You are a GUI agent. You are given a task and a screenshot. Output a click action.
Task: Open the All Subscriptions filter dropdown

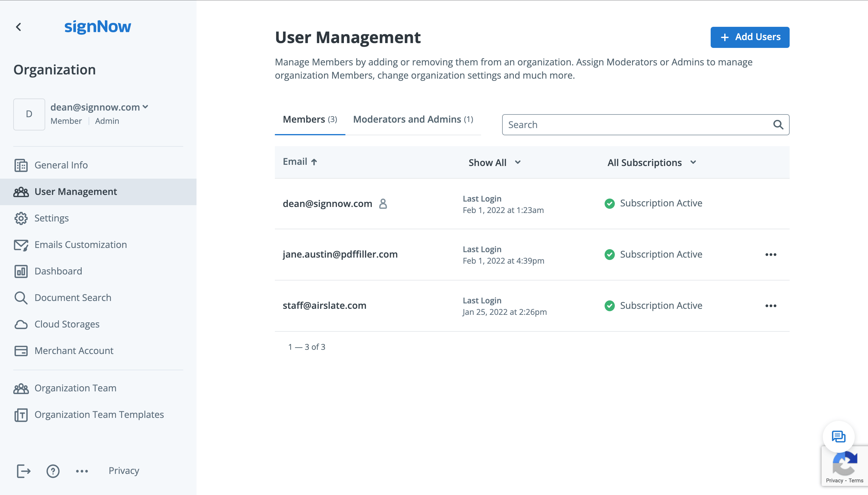point(651,162)
